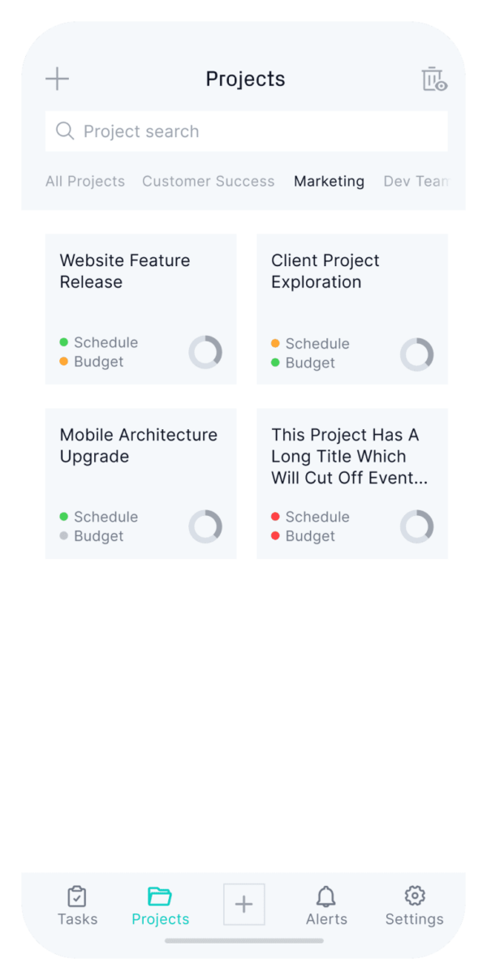Screen dimensions: 487x980
Task: Click the magnifying glass in the search bar
Action: (65, 131)
